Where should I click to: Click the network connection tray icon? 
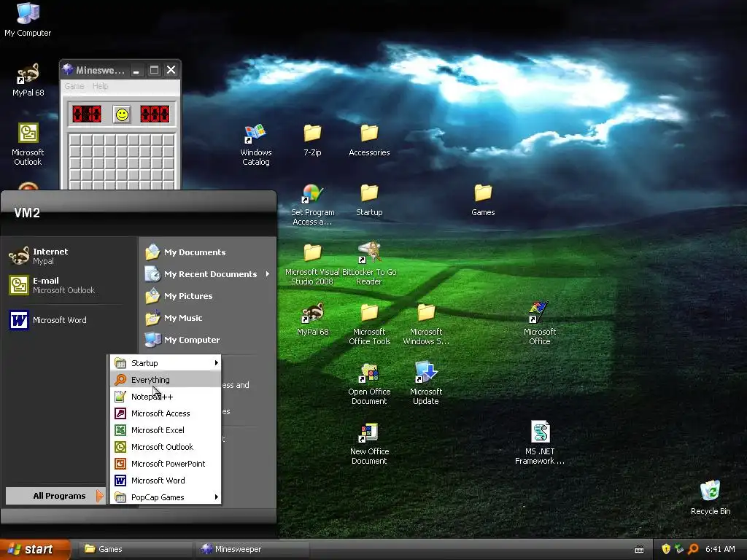(x=679, y=549)
